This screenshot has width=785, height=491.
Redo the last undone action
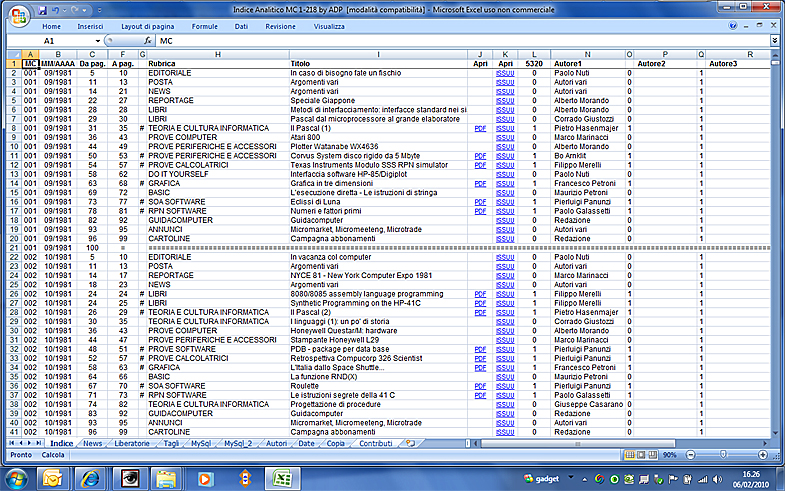(x=75, y=10)
